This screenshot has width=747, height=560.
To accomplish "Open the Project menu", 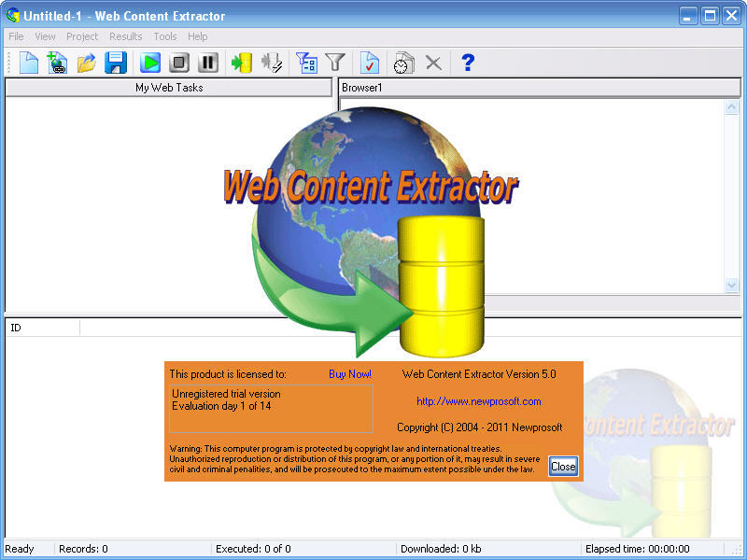I will pos(82,36).
